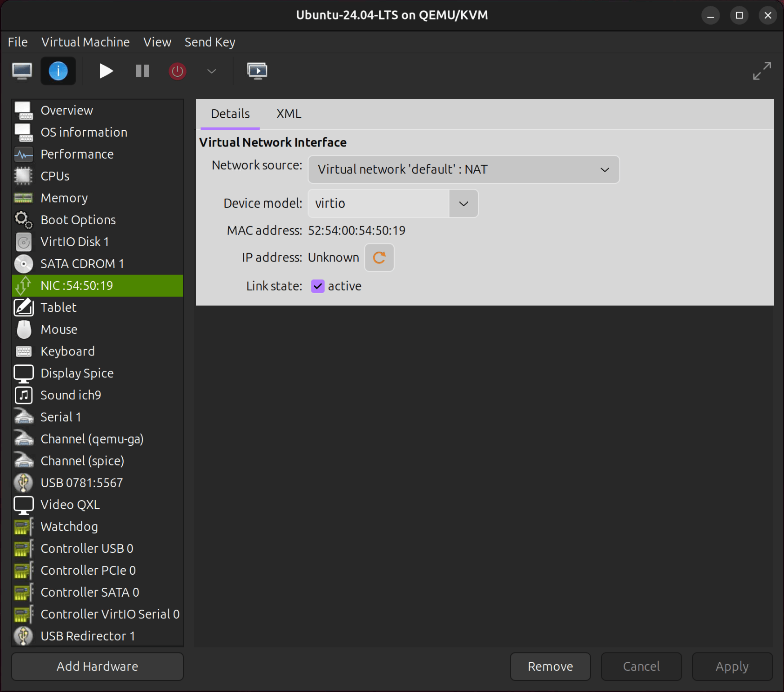Select the Performance graph icon in sidebar
Screen dimensions: 784x692
(23, 154)
